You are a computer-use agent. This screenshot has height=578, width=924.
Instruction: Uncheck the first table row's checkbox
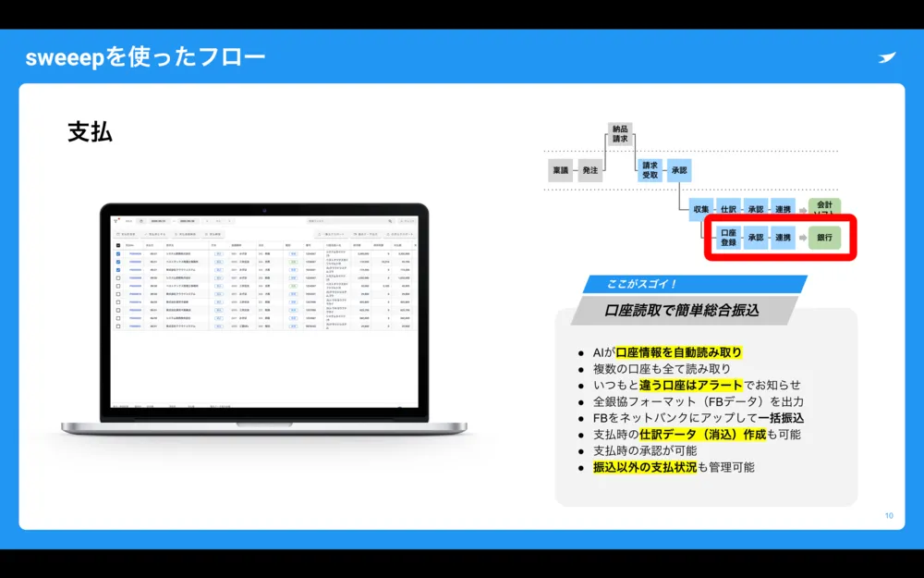[x=118, y=254]
